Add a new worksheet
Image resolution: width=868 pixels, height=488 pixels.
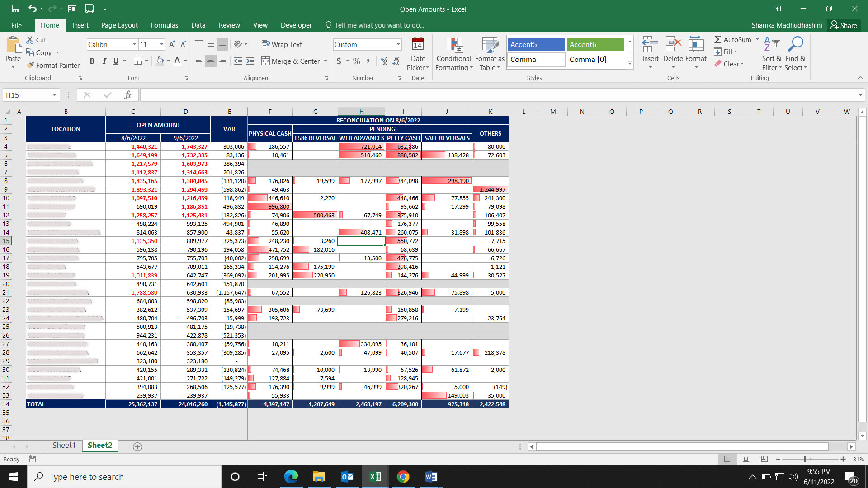click(137, 446)
